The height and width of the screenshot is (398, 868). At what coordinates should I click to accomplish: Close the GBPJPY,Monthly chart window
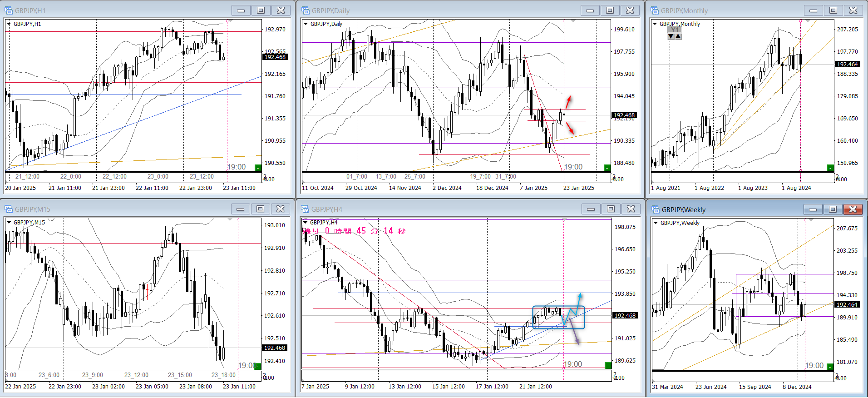click(853, 10)
